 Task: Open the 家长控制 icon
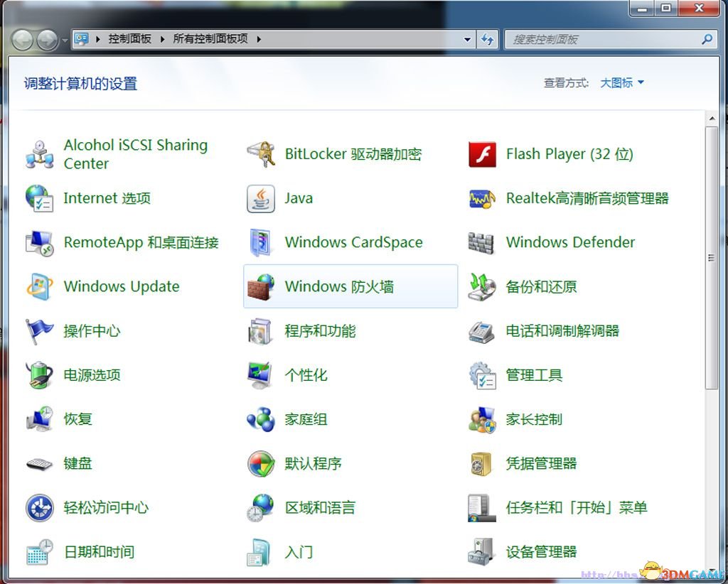482,419
